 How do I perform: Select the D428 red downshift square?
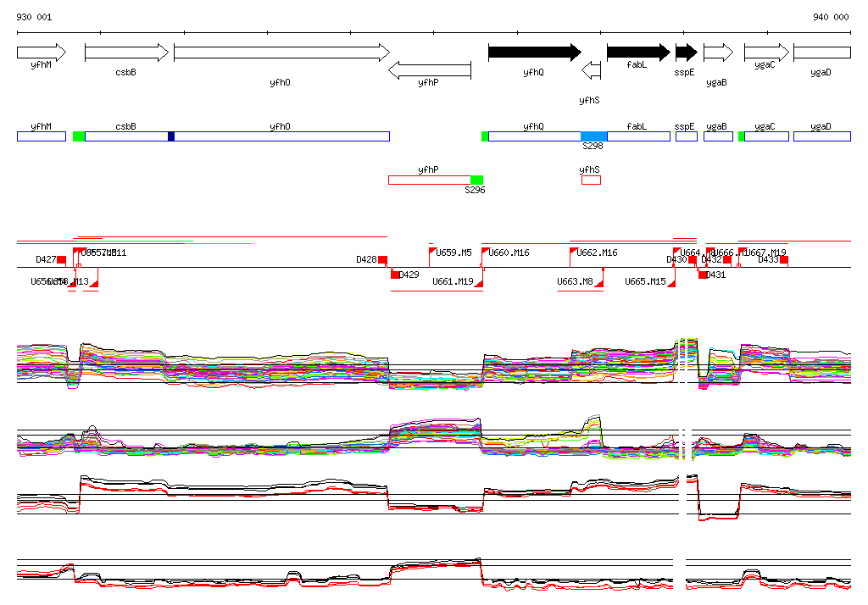pyautogui.click(x=382, y=259)
